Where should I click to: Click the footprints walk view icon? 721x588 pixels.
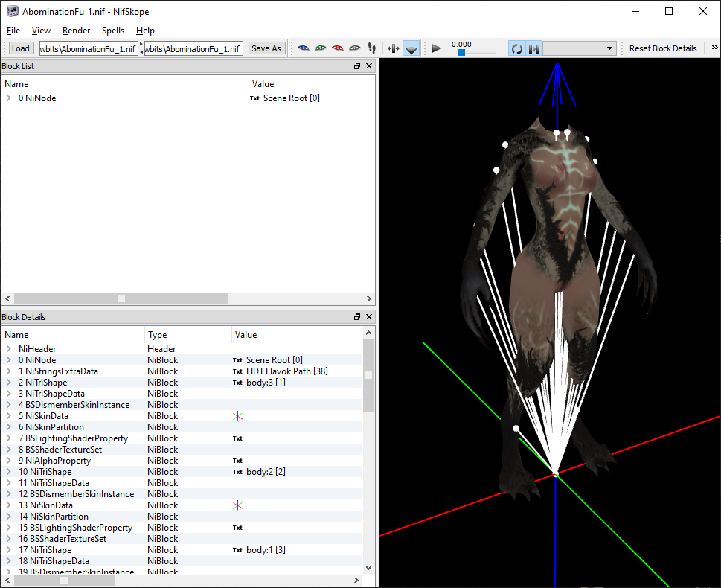(372, 48)
